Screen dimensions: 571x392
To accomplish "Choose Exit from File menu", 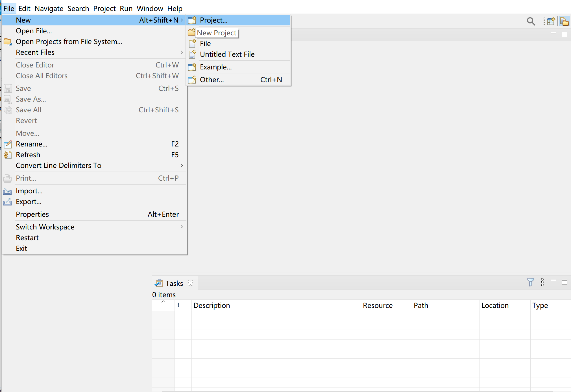I will (94, 248).
